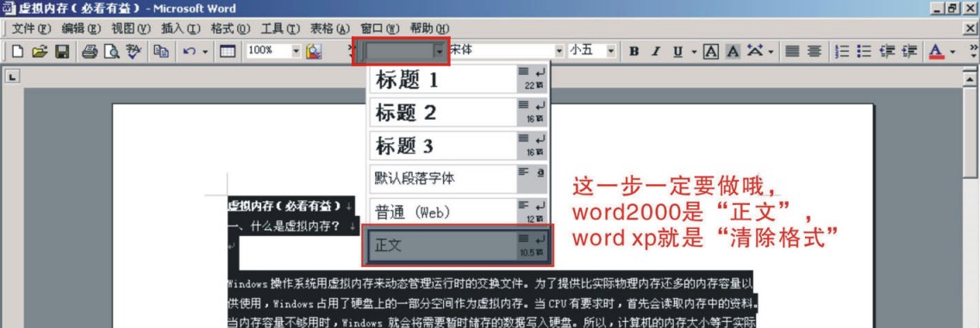Image resolution: width=980 pixels, height=328 pixels.
Task: Print the document with printer icon
Action: coord(90,52)
